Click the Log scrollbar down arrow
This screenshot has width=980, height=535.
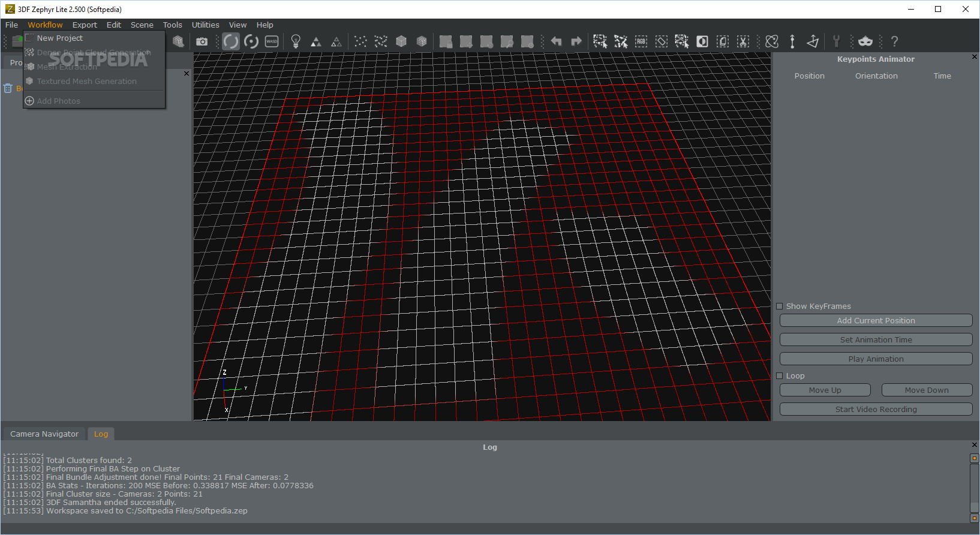coord(974,518)
